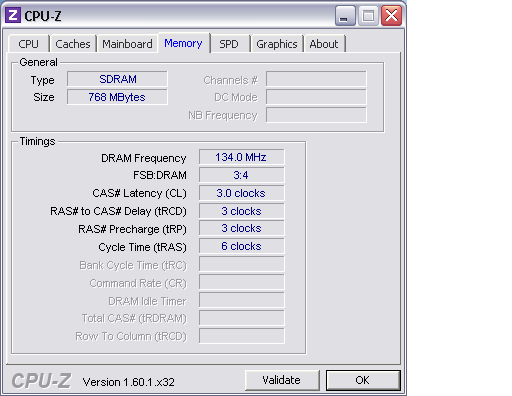Click the DRAM Frequency label
Viewport: 512px width, 396px height.
pos(144,158)
